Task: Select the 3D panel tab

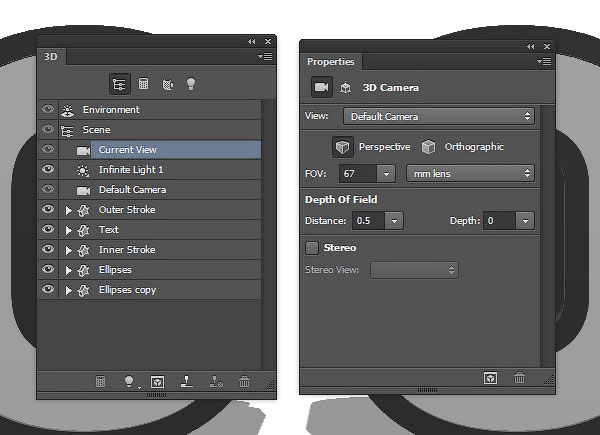Action: pyautogui.click(x=51, y=57)
